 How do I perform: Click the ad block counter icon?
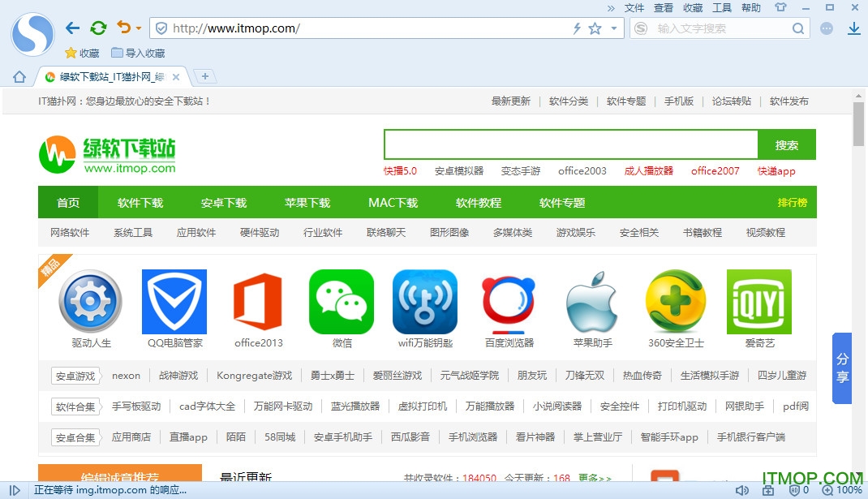click(x=799, y=490)
